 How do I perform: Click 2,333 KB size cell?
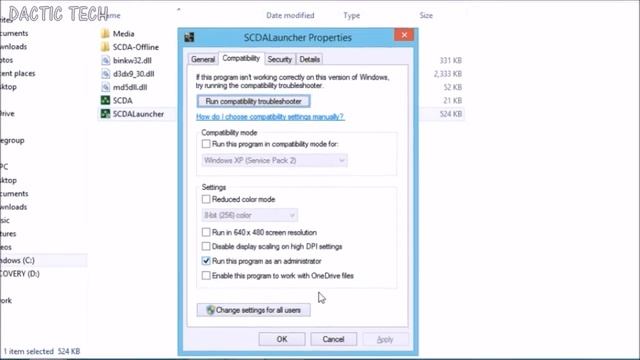click(448, 74)
